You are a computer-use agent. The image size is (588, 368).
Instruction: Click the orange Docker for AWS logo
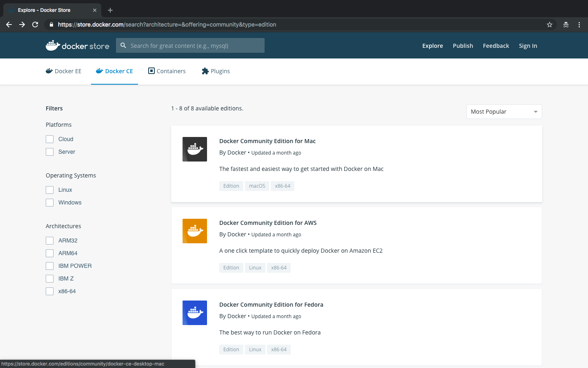click(195, 231)
